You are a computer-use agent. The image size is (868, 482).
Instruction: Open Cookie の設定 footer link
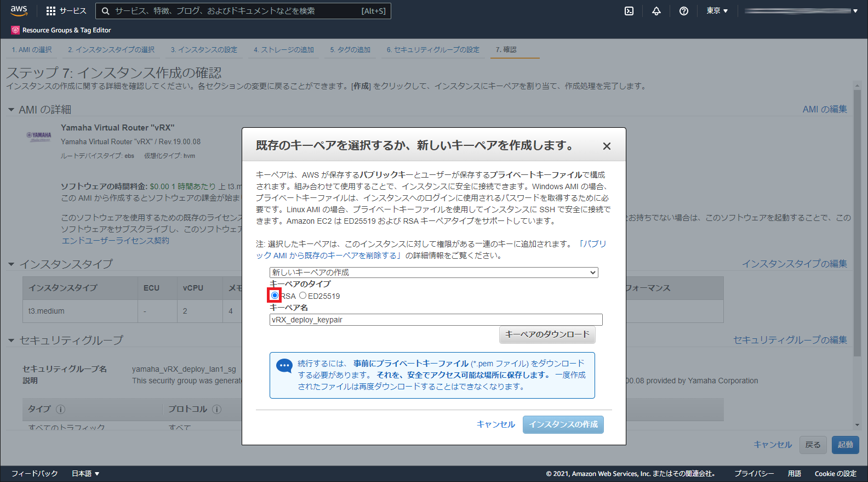tap(835, 473)
